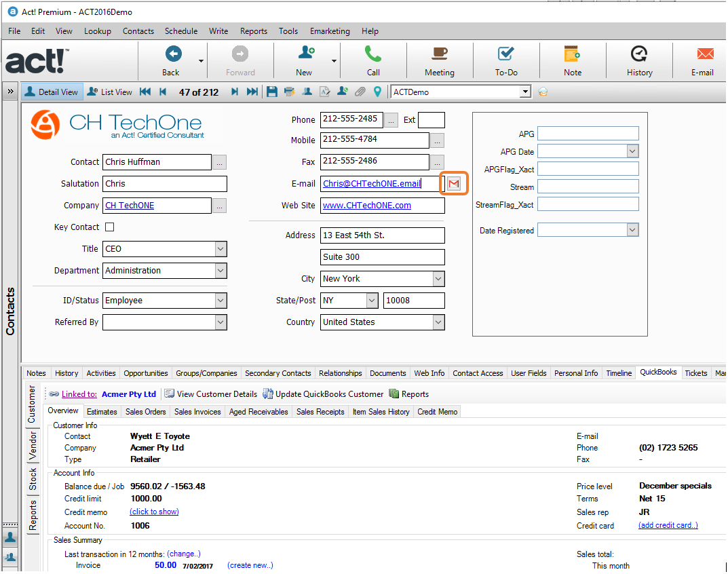Image resolution: width=728 pixels, height=574 pixels.
Task: Click the group contacts icon in sidebar
Action: [x=10, y=557]
